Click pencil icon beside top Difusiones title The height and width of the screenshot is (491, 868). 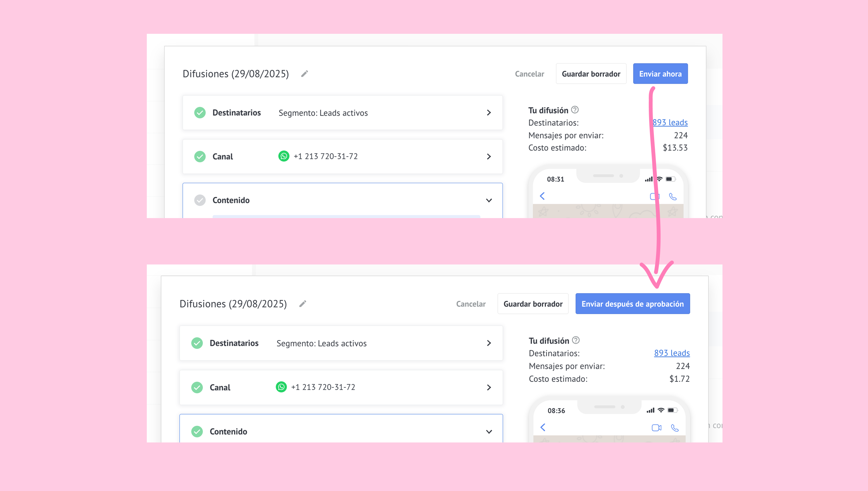coord(304,74)
